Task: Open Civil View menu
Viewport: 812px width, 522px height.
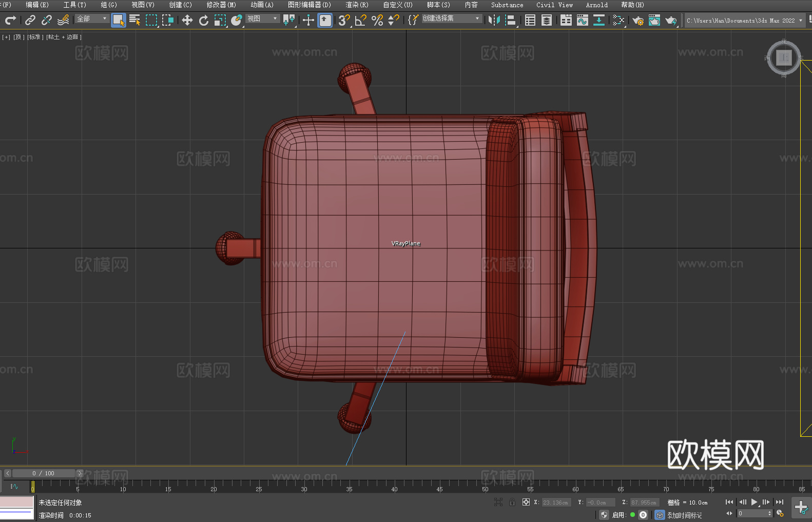Action: point(554,5)
